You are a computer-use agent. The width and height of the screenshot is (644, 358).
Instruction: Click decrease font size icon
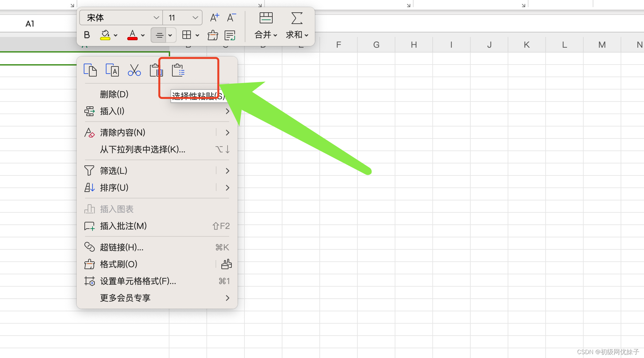coord(231,18)
